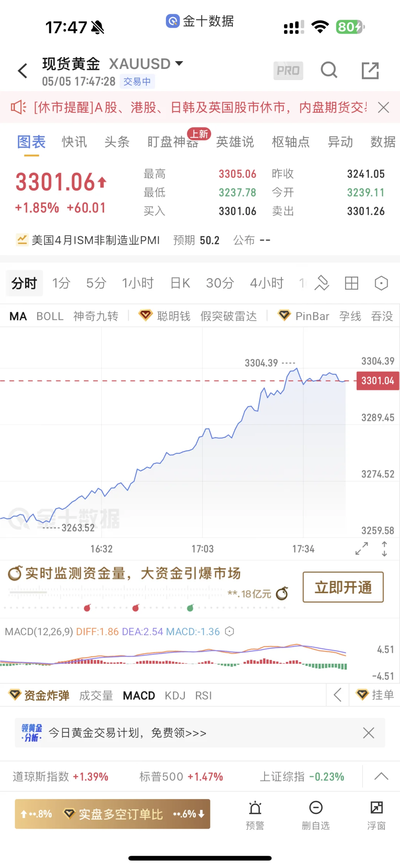Open 美国4月ISM非制造业PMI event

96,240
